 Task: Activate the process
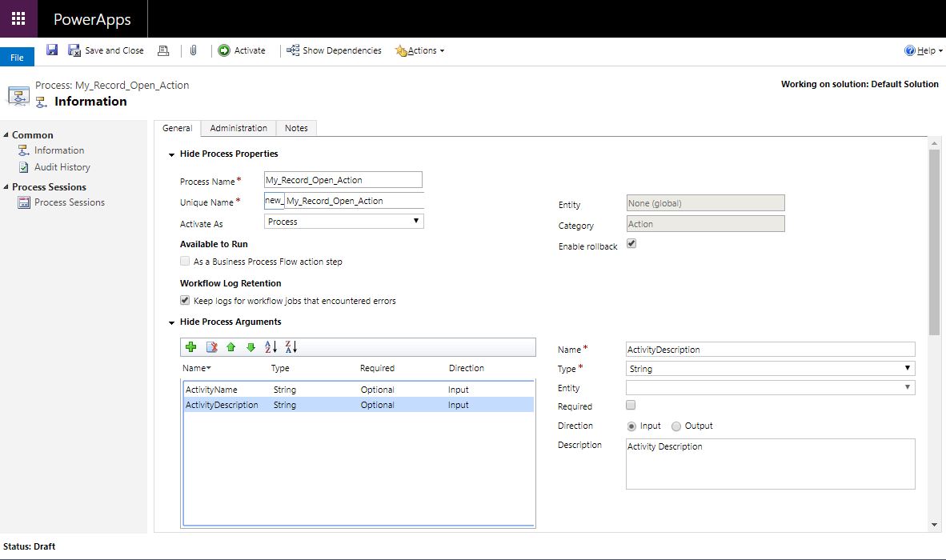click(242, 50)
